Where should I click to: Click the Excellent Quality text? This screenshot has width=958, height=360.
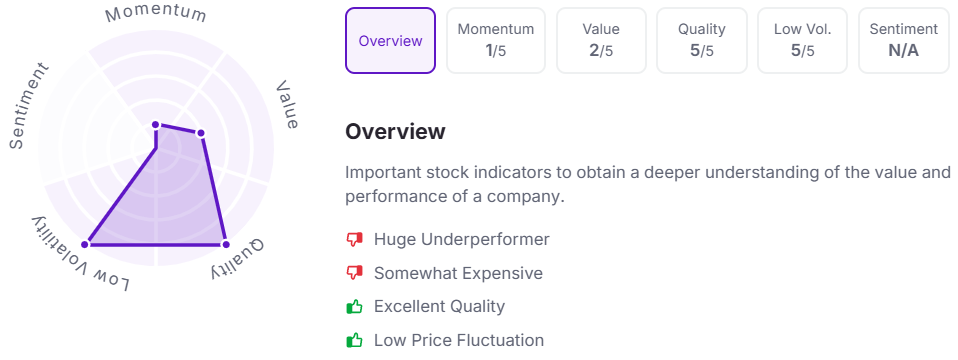(439, 306)
